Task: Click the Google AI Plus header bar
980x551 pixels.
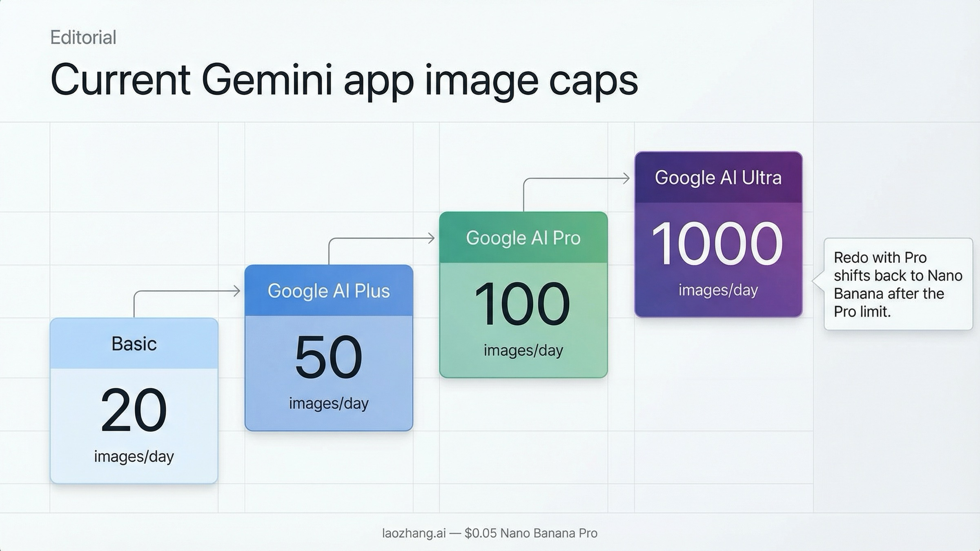Action: [x=329, y=291]
